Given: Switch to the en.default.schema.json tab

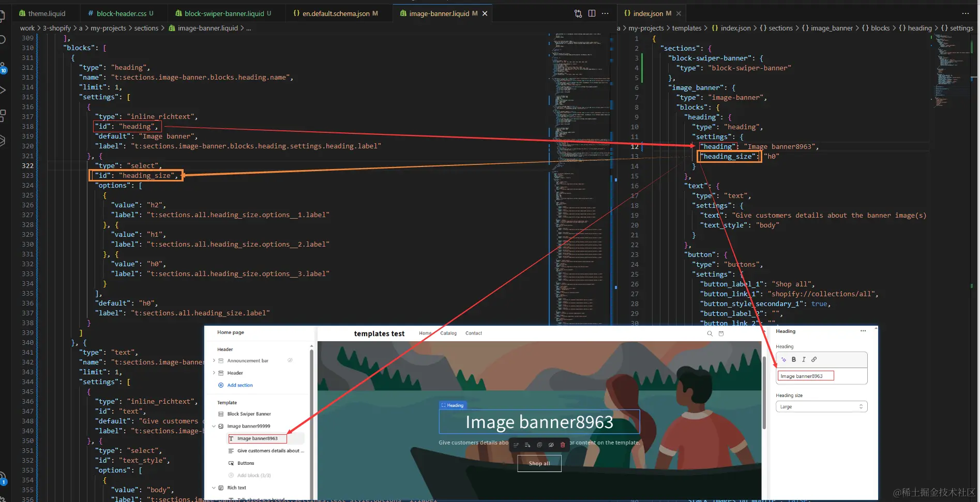Looking at the screenshot, I should [340, 13].
